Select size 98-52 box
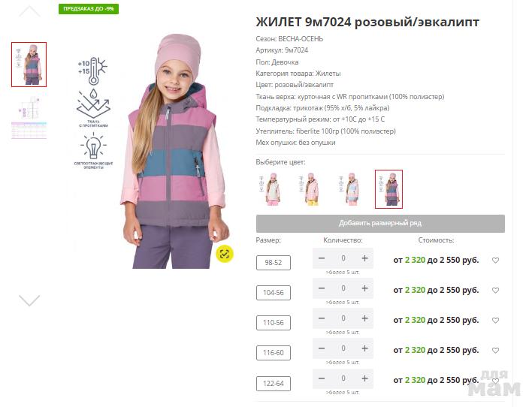The height and width of the screenshot is (407, 532). point(274,263)
